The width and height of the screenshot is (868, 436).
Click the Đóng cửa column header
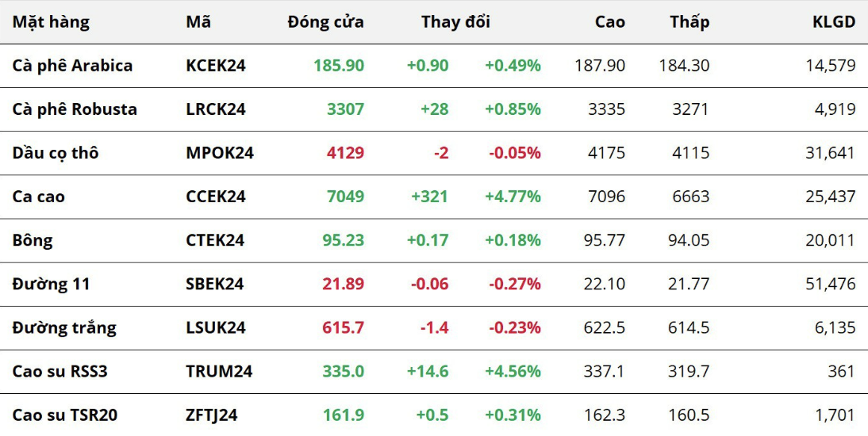point(325,22)
